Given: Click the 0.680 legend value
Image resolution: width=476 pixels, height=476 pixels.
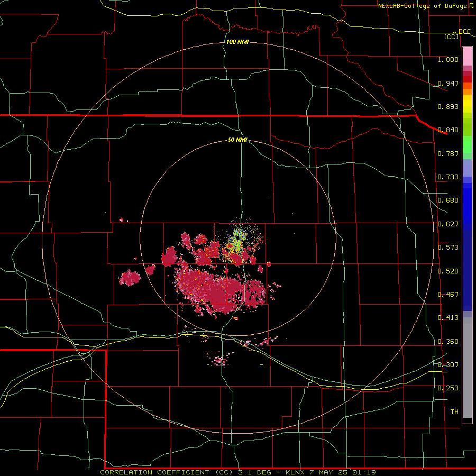Looking at the screenshot, I should coord(448,200).
